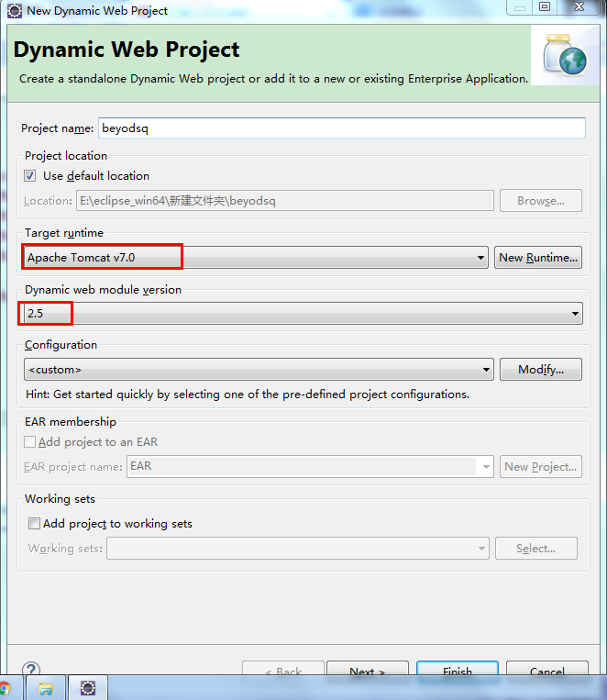This screenshot has height=700, width=607.
Task: Click the configuration Hint text
Action: [248, 394]
